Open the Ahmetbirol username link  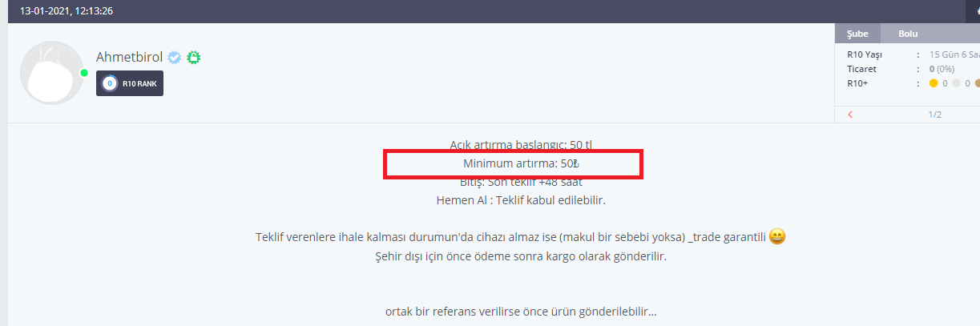(129, 57)
